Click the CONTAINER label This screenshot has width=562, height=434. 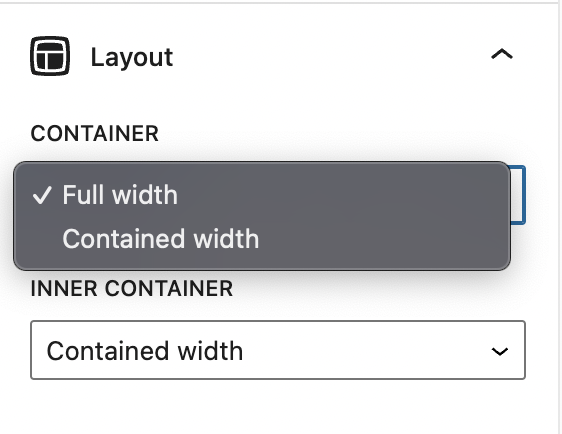(x=95, y=134)
